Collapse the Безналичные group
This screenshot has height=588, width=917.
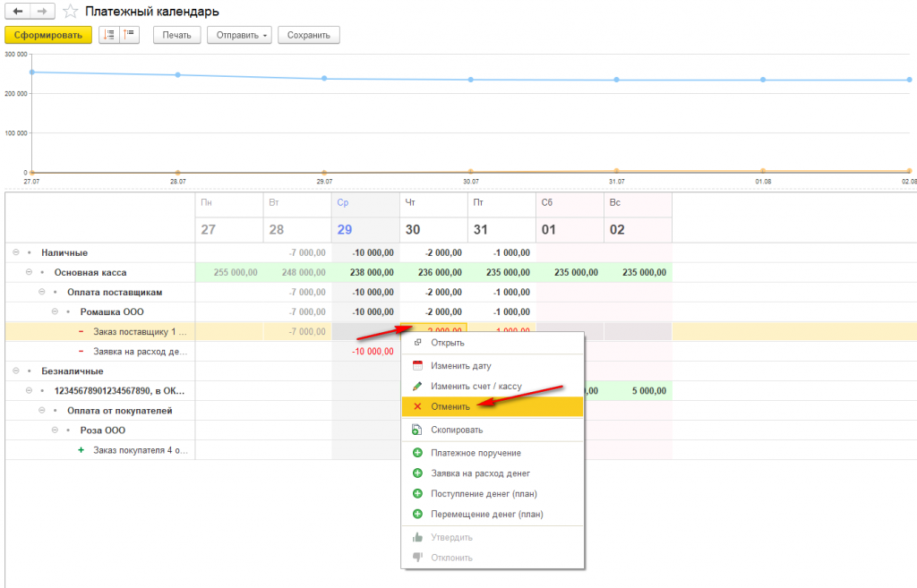[16, 371]
